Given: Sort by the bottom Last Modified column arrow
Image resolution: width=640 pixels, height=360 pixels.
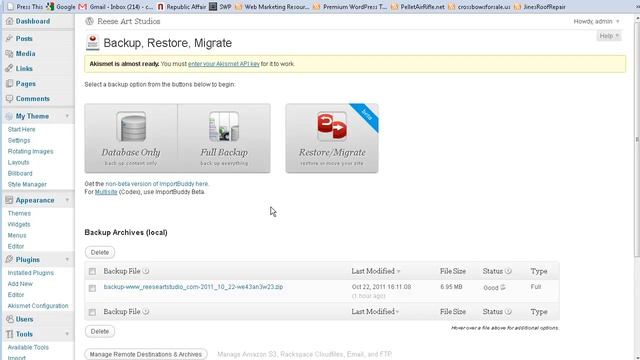Looking at the screenshot, I should pos(398,312).
